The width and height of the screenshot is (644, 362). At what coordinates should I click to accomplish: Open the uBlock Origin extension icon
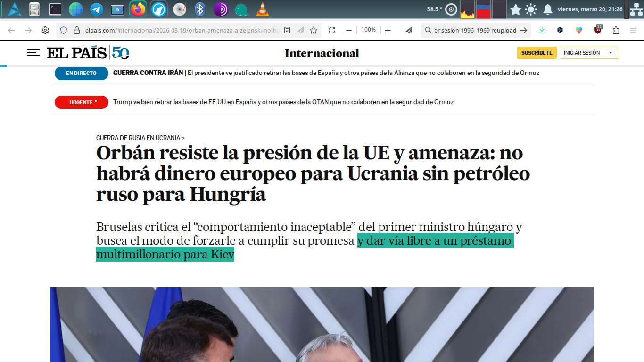[598, 30]
